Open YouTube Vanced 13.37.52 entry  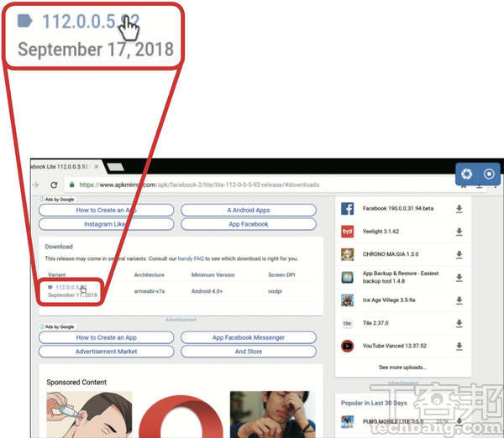click(x=395, y=346)
